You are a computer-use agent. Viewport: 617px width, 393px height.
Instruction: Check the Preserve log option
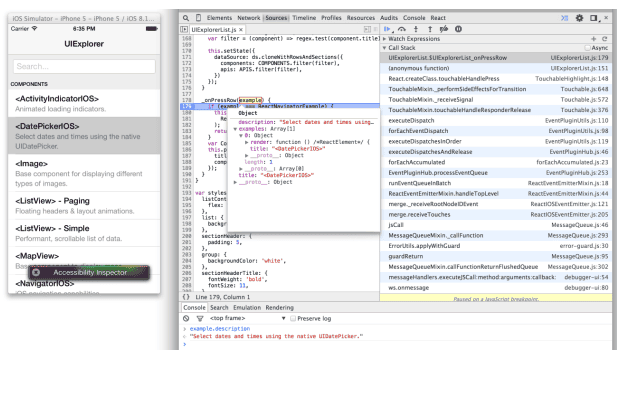[x=293, y=318]
